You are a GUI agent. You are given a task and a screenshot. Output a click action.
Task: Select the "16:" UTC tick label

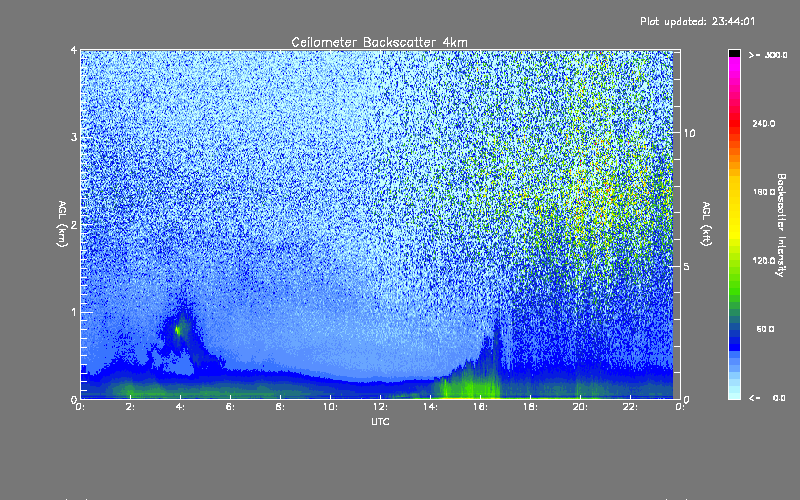pyautogui.click(x=480, y=407)
